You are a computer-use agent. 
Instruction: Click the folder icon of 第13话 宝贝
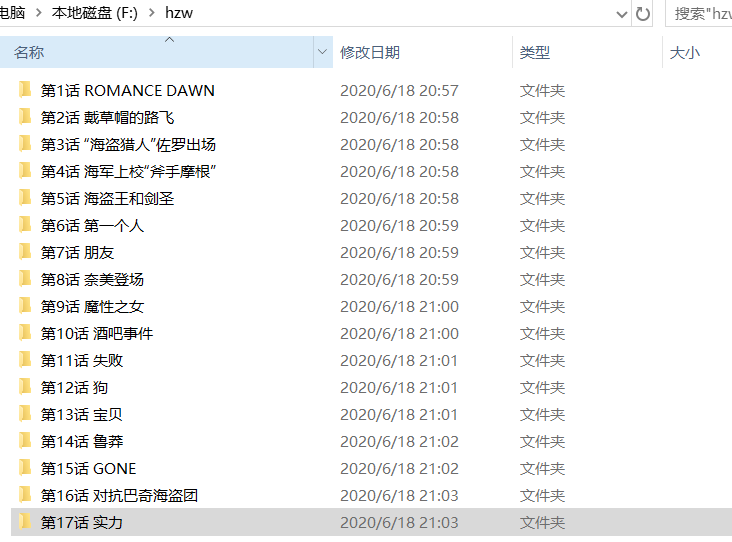pos(25,414)
